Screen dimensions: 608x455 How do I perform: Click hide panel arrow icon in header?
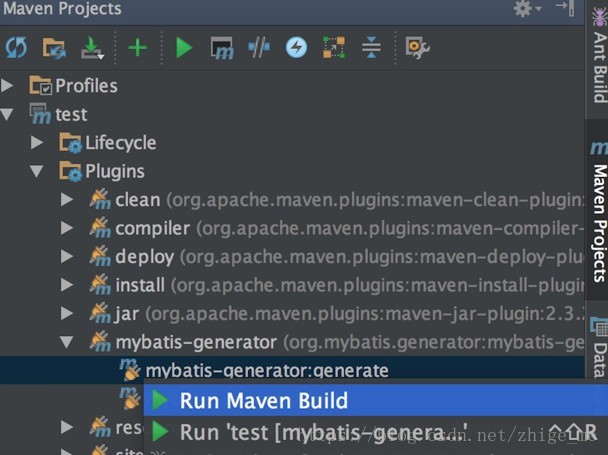point(565,8)
